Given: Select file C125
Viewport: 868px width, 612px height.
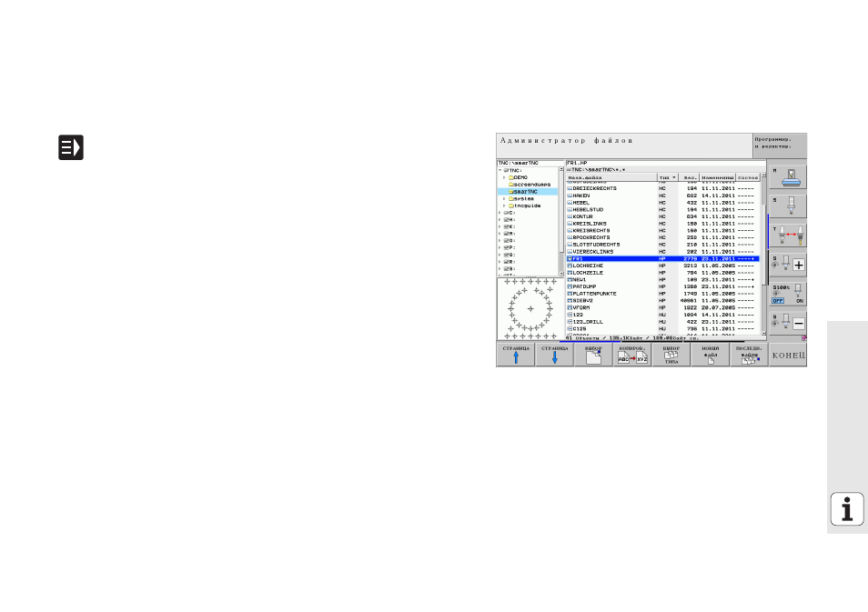Looking at the screenshot, I should click(x=662, y=328).
